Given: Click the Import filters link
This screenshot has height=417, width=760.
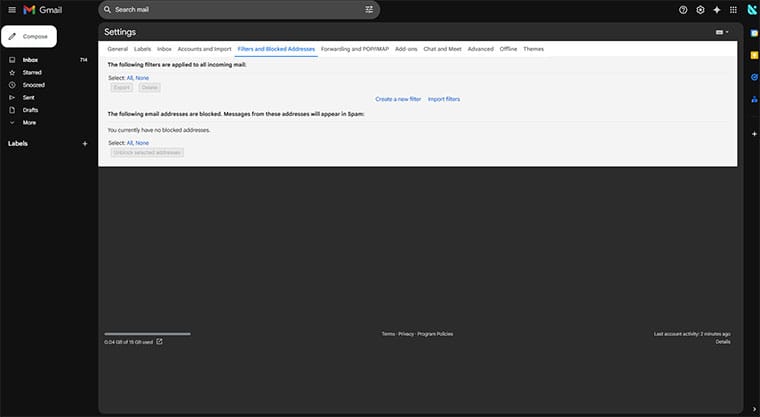Looking at the screenshot, I should tap(443, 99).
